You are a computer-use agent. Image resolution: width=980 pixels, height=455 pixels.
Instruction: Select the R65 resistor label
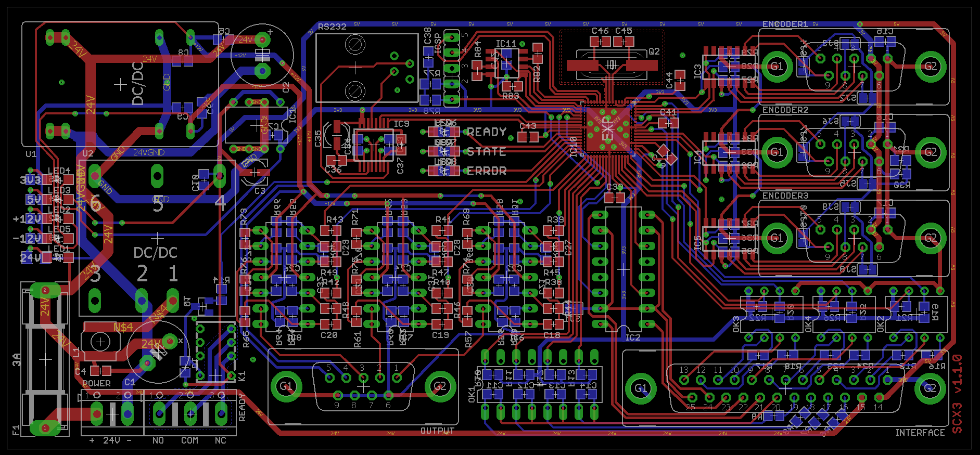[246, 339]
